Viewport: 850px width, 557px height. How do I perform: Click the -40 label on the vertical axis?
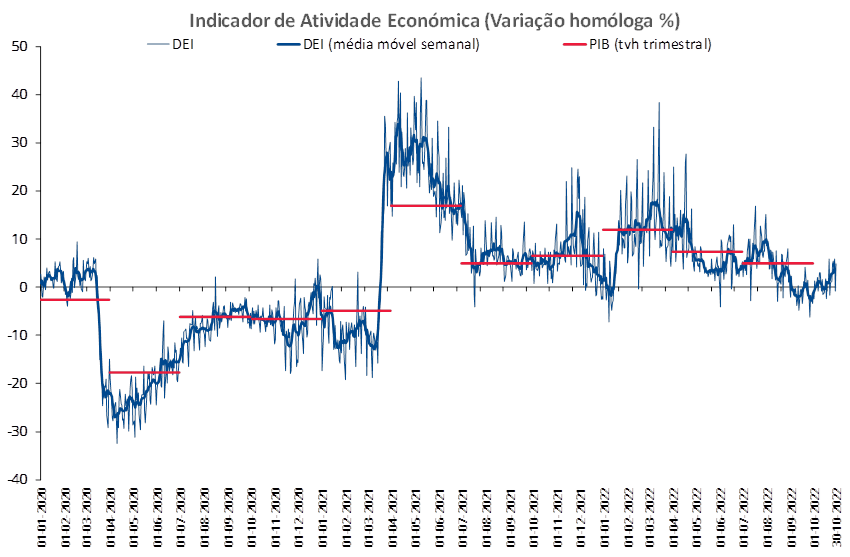click(16, 480)
